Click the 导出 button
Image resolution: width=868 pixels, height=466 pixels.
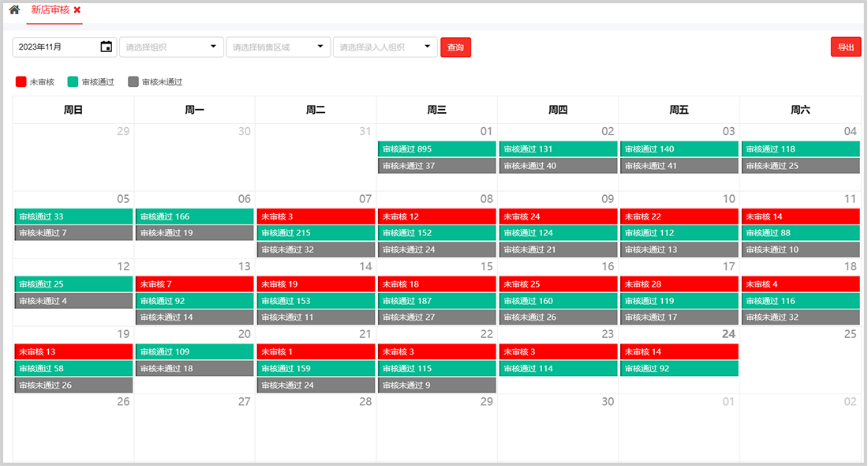(846, 47)
